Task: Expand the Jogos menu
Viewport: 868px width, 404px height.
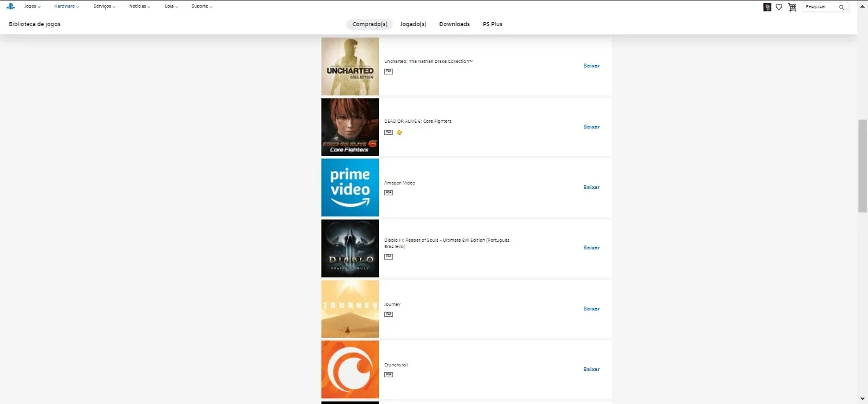Action: pos(32,6)
